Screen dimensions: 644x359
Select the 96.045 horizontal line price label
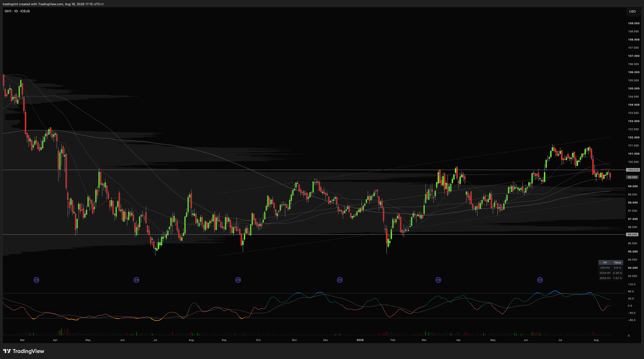pyautogui.click(x=633, y=235)
